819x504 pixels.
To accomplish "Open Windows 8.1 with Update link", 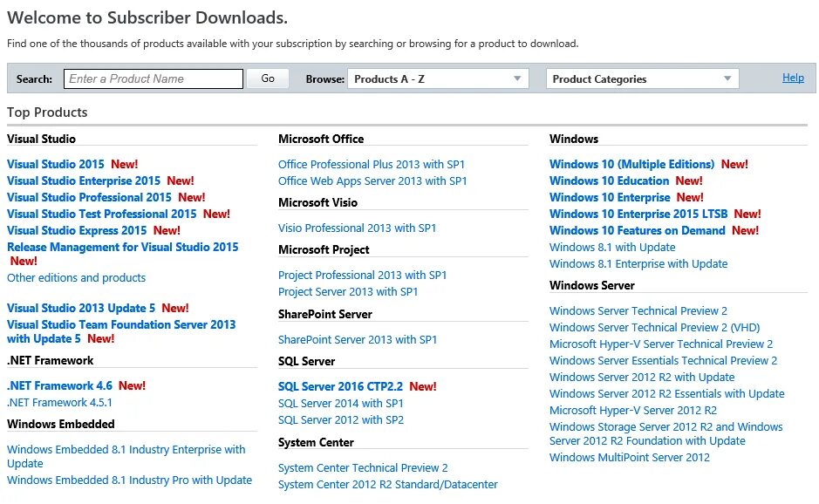I will tap(612, 248).
